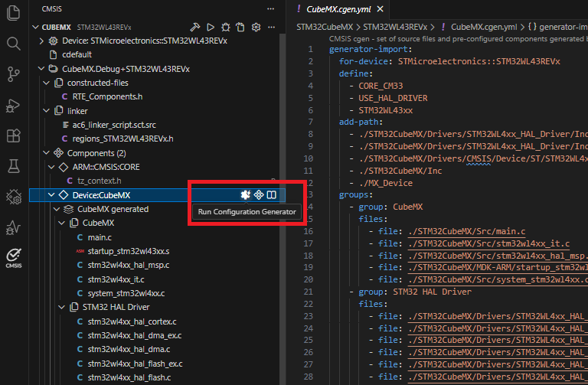This screenshot has height=385, width=588.
Task: Expand the Device: STMicroelectronics::STM32WL43REVx node
Action: [x=41, y=41]
